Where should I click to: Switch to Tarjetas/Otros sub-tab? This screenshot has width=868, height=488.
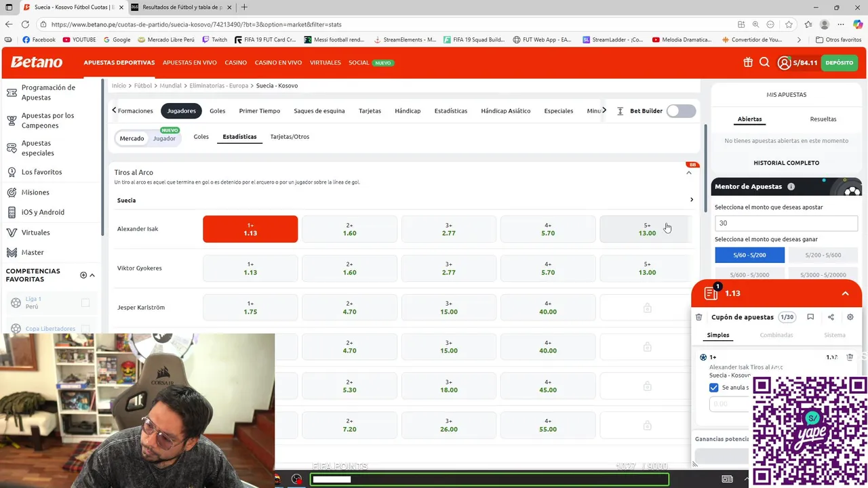(x=290, y=137)
